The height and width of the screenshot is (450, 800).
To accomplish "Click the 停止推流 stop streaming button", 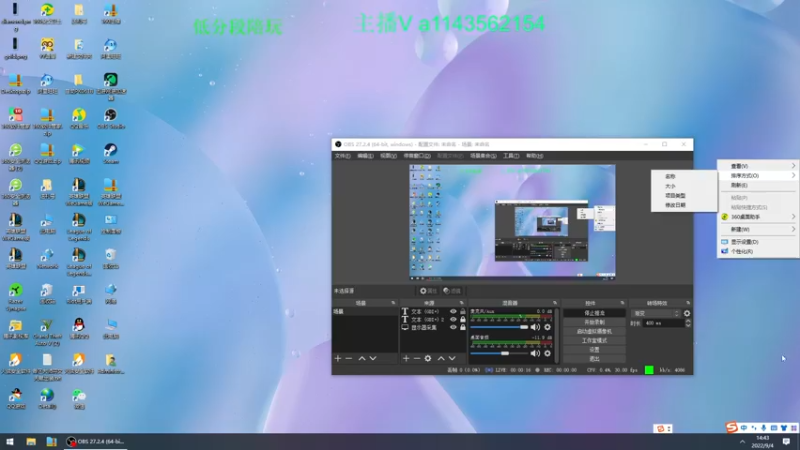I will [594, 313].
